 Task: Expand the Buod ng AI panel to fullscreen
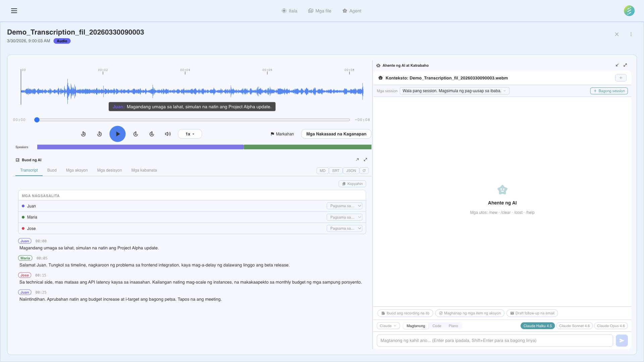(x=365, y=160)
